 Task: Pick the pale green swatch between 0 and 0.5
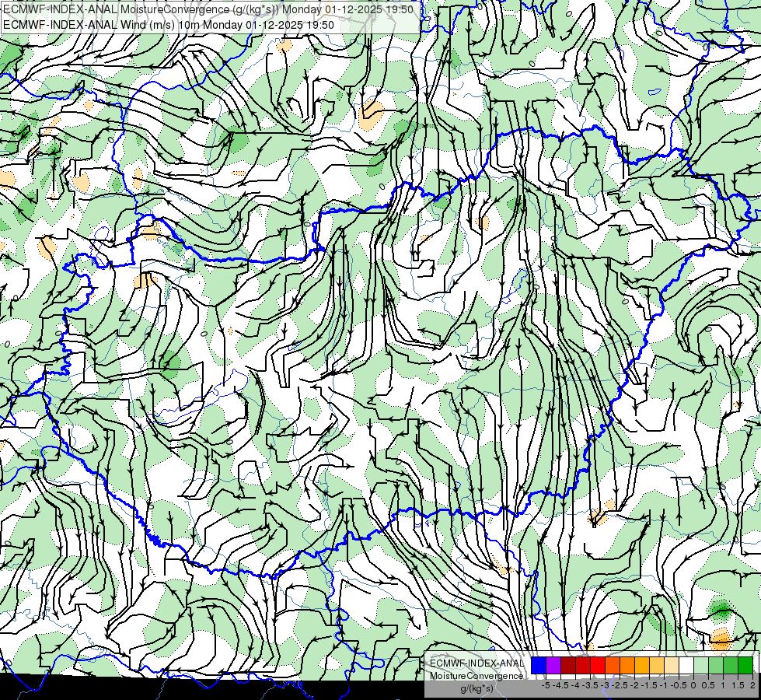pyautogui.click(x=701, y=666)
